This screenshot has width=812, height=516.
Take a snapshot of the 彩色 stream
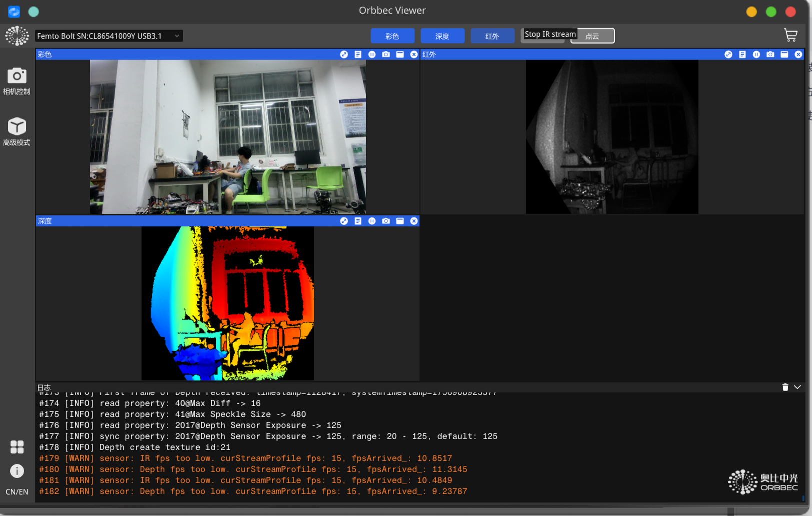[386, 54]
